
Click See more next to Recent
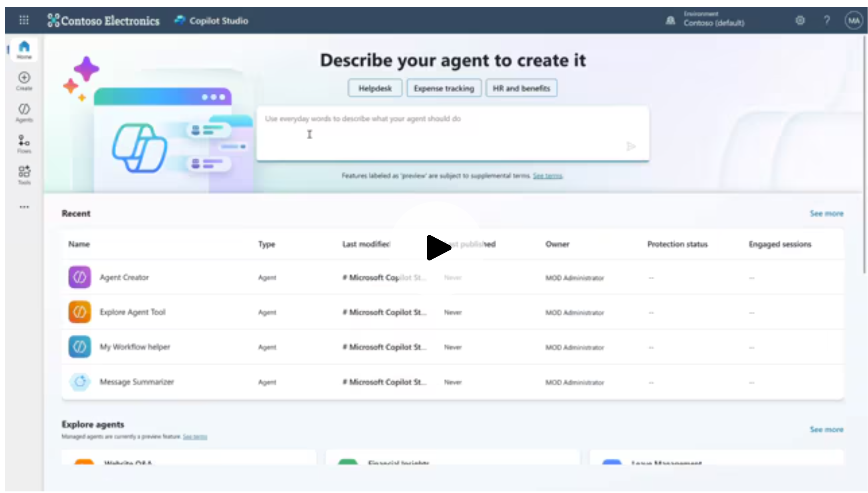(826, 213)
